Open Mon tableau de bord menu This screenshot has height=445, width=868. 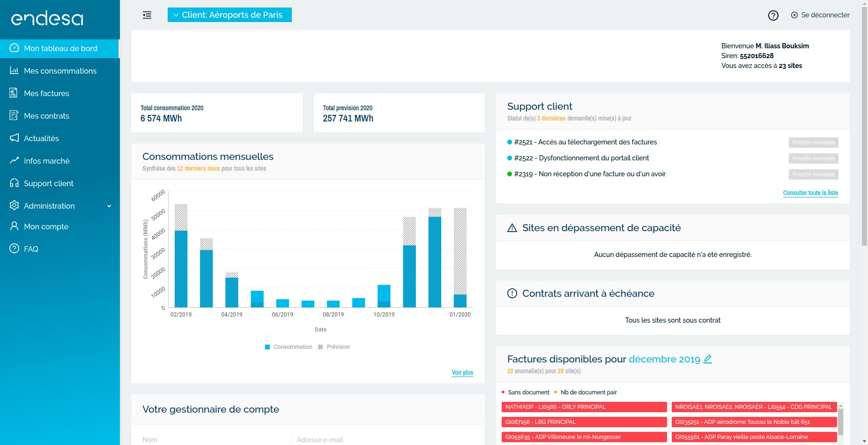59,48
